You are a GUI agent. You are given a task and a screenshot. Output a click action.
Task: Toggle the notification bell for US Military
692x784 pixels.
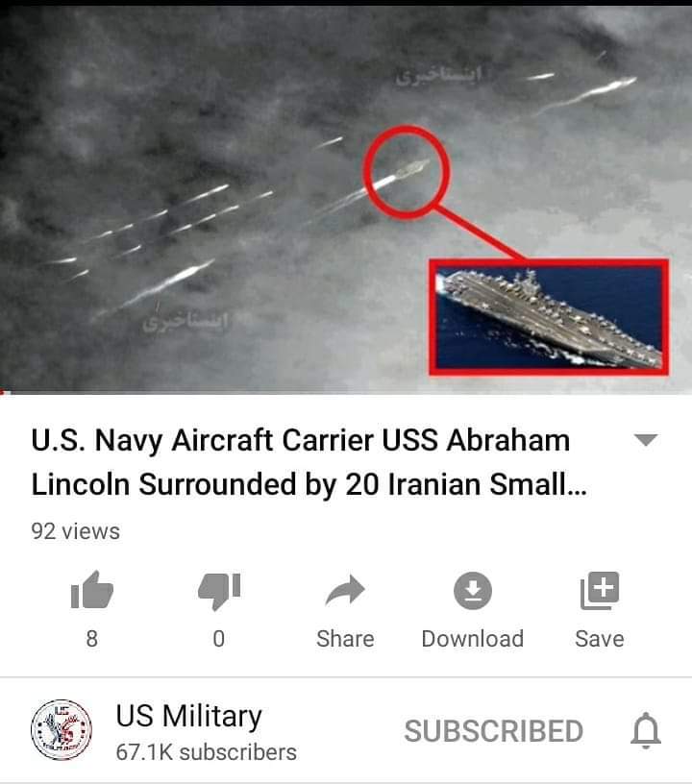click(x=646, y=731)
